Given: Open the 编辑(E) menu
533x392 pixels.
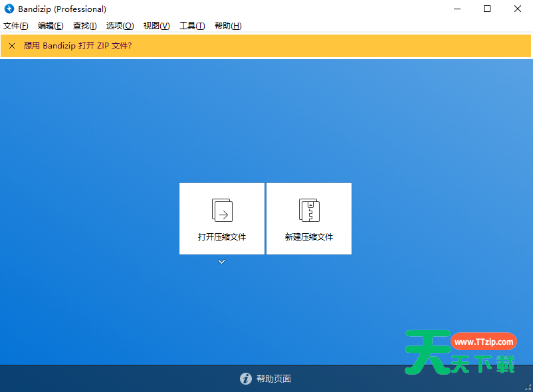Looking at the screenshot, I should tap(51, 26).
